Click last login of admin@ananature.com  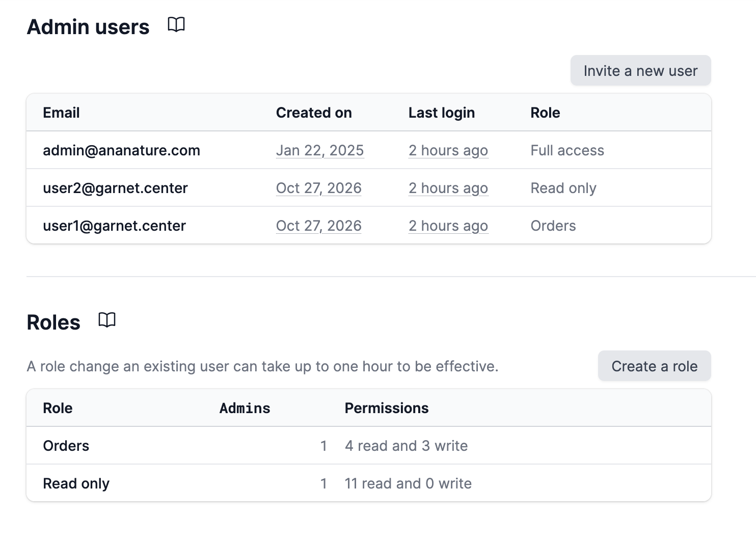(448, 150)
